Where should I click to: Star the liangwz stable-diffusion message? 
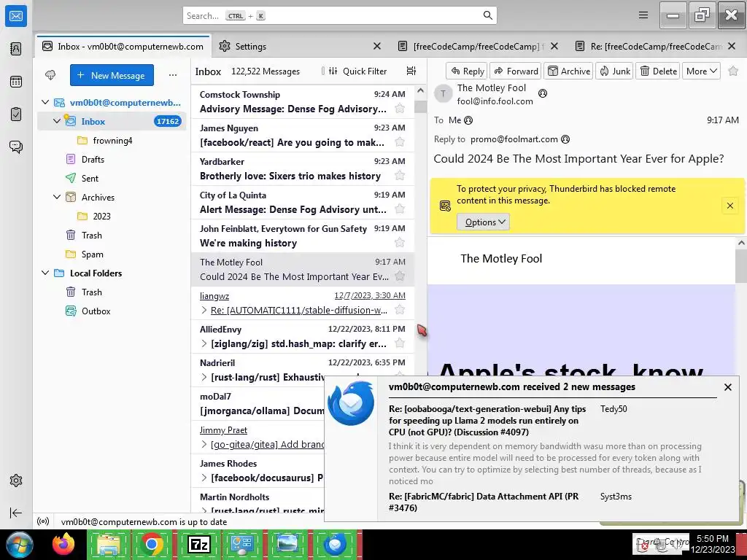tap(400, 310)
